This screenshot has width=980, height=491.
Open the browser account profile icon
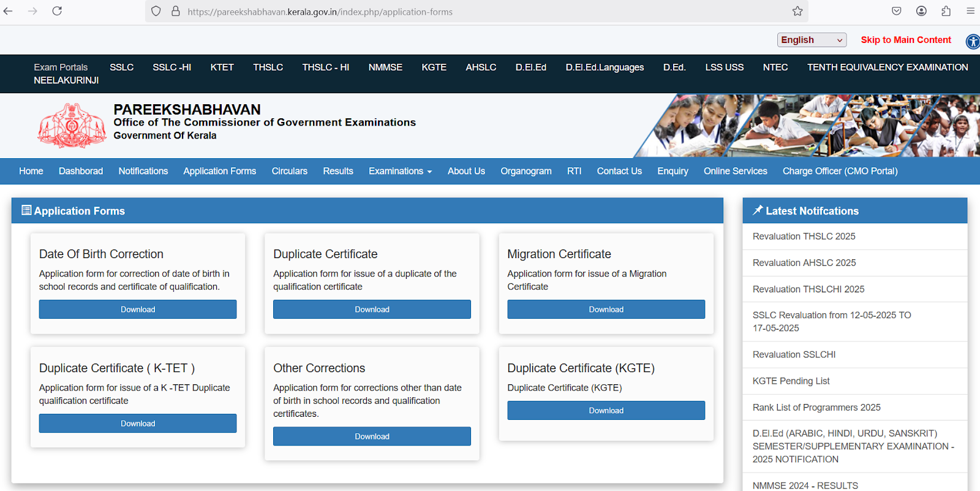pos(921,11)
